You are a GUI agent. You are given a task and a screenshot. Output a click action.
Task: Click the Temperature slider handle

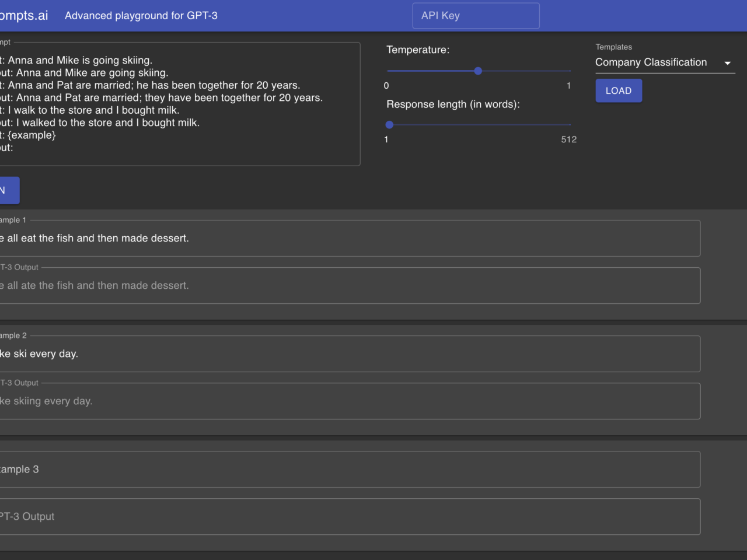point(478,71)
